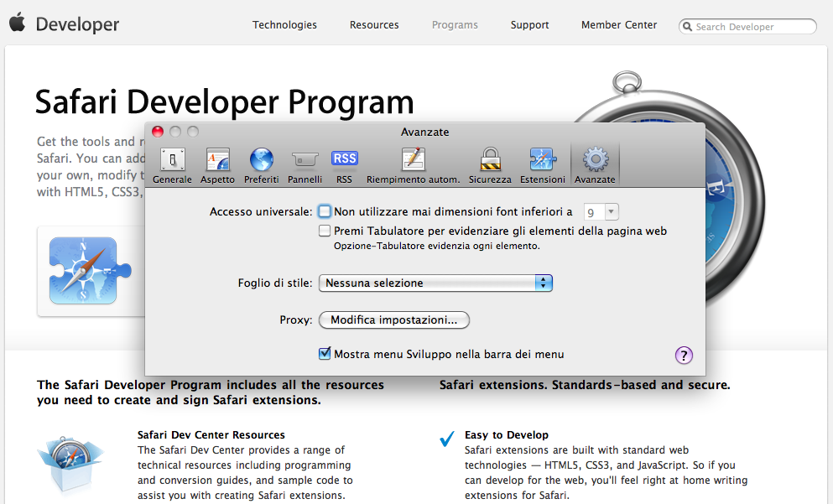Open the Foglio di stile dropdown
Viewport: 833px width, 504px height.
[x=435, y=283]
